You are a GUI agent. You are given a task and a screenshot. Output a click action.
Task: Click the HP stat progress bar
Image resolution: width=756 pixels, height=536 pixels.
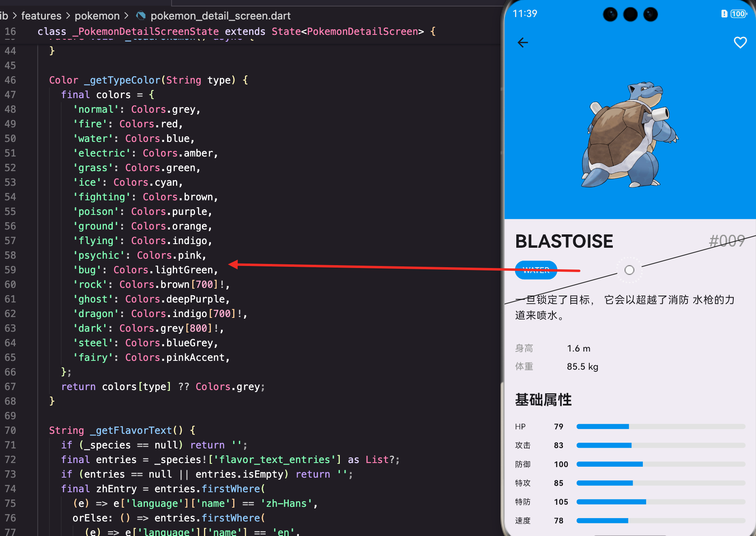click(661, 427)
